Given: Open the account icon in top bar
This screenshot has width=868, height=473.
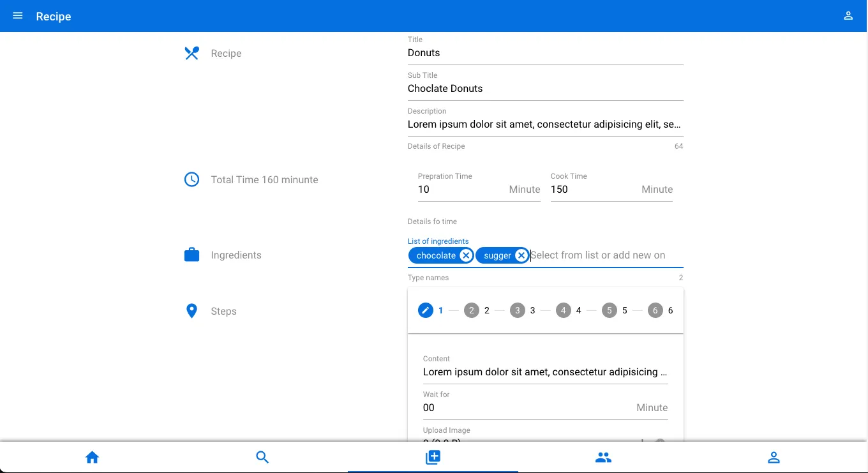Looking at the screenshot, I should pyautogui.click(x=848, y=16).
